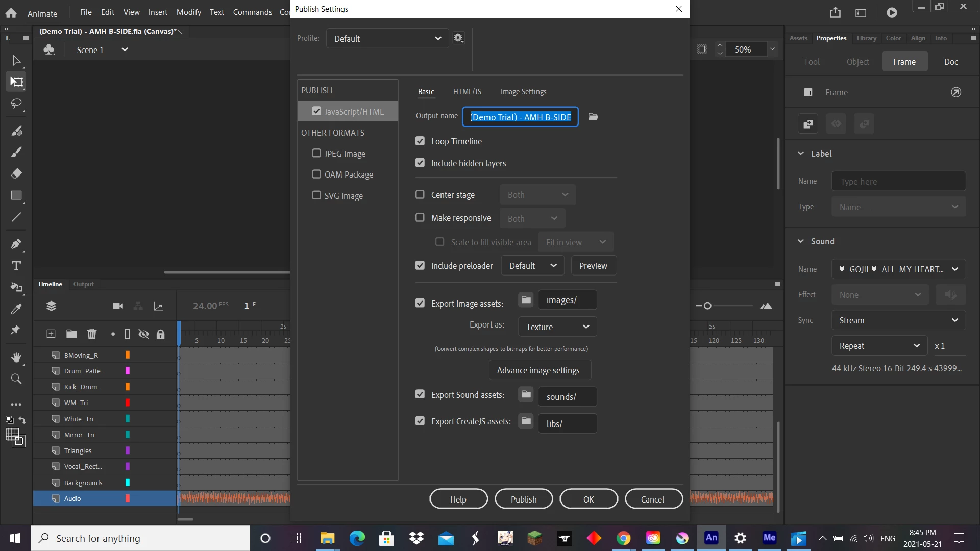Click the new layer icon in timeline

(51, 334)
